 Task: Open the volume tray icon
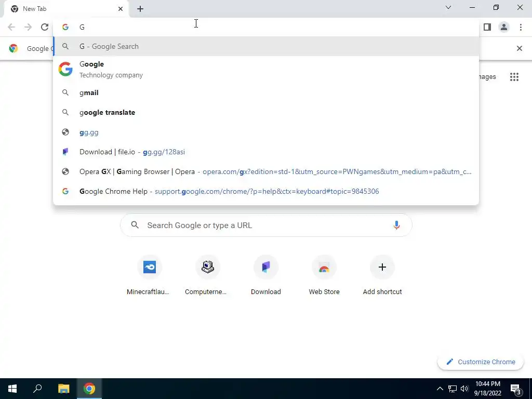[x=464, y=389]
